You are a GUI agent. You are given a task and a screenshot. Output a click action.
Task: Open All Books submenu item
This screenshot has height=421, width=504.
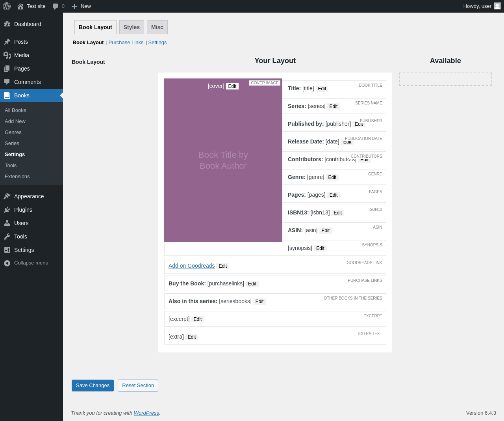coord(15,110)
